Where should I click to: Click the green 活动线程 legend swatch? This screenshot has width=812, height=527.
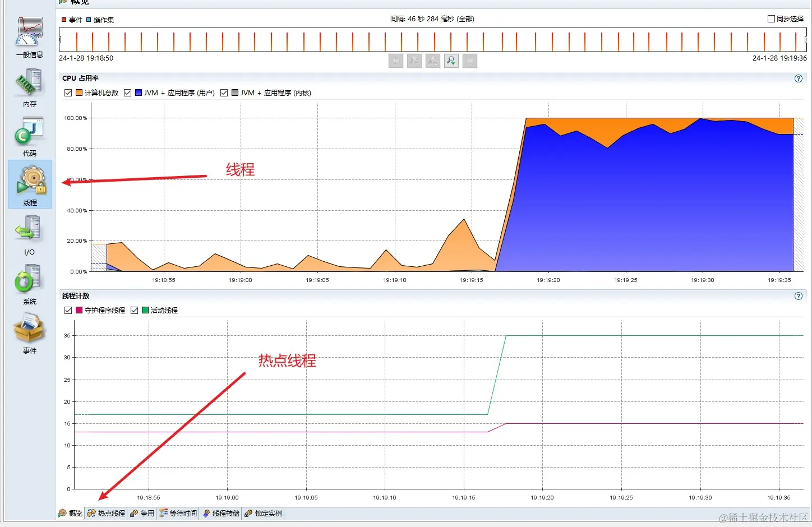145,311
